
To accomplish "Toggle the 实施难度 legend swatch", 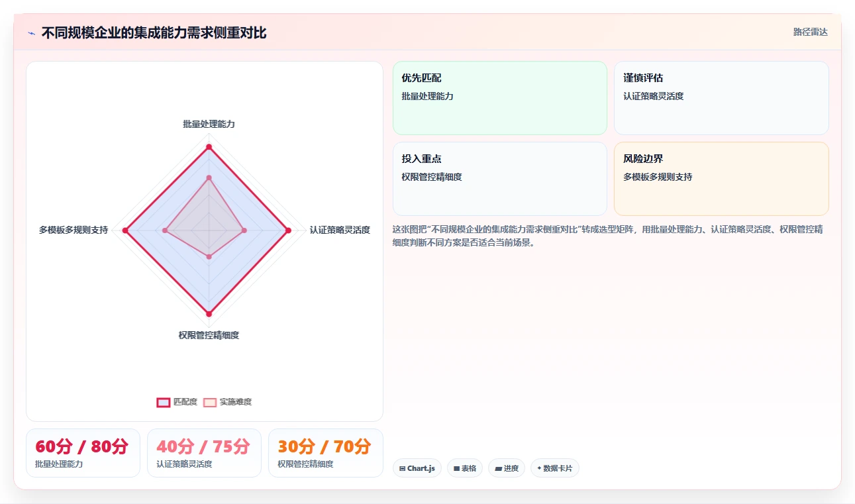I will click(210, 402).
